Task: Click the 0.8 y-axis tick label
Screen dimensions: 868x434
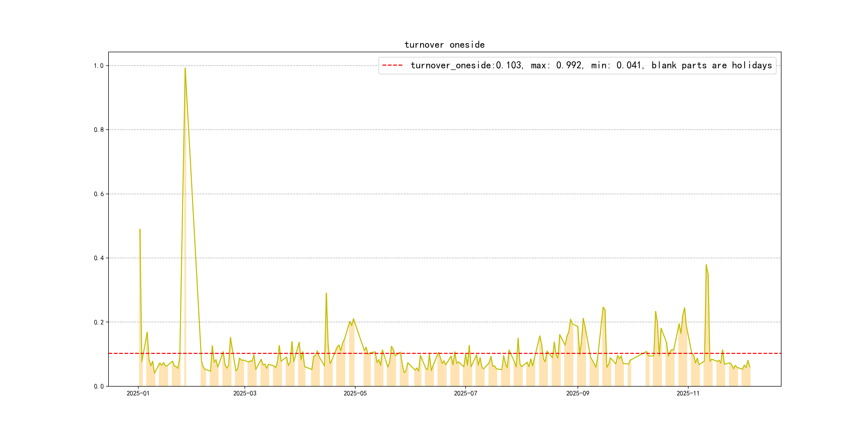Action: point(98,130)
